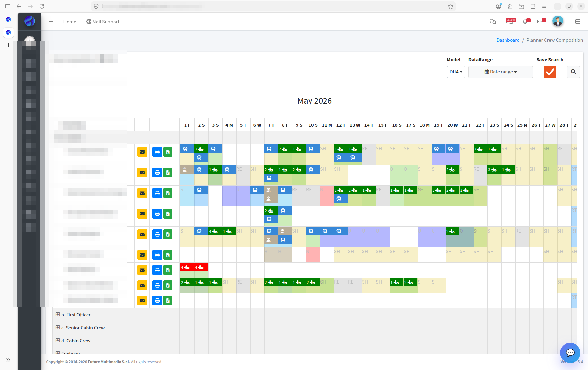Click green 4-flight cell on day 3 fifth row
Image resolution: width=588 pixels, height=370 pixels.
(x=215, y=231)
